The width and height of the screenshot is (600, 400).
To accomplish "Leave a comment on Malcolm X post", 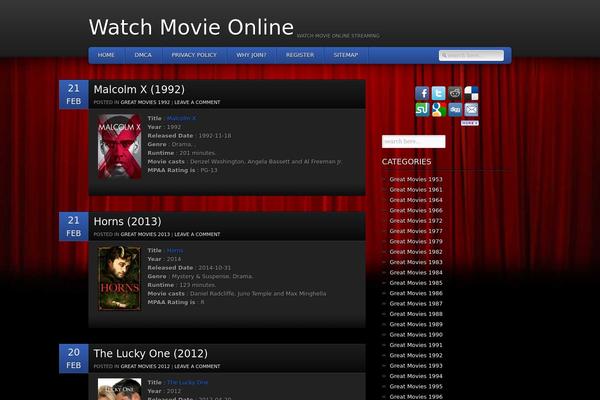I will point(197,102).
